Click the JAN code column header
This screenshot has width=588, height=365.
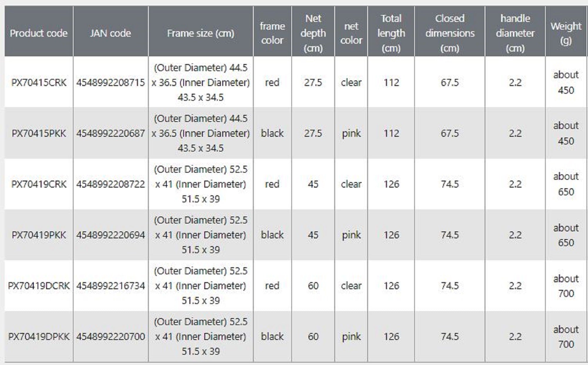(111, 33)
